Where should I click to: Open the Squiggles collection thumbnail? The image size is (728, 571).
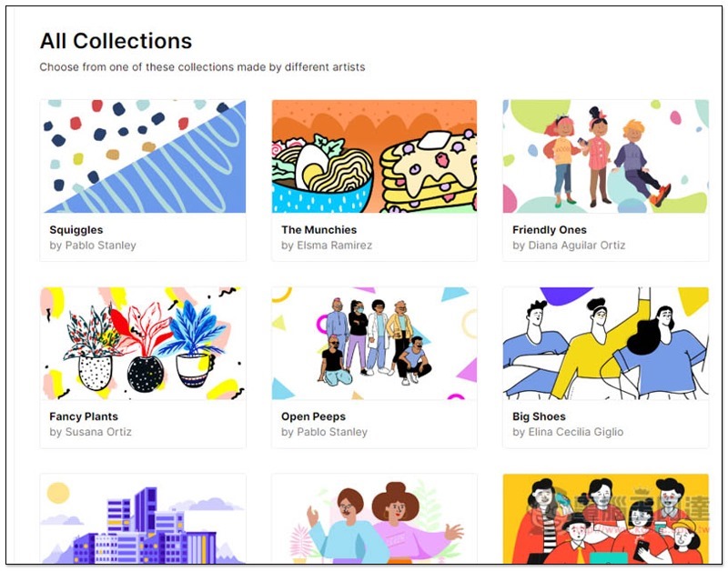[x=143, y=156]
